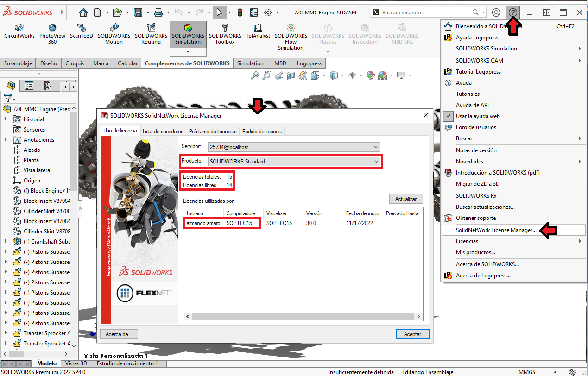Activate the SOLIDWORKS Routing add-in
This screenshot has width=588, height=376.
pos(151,34)
